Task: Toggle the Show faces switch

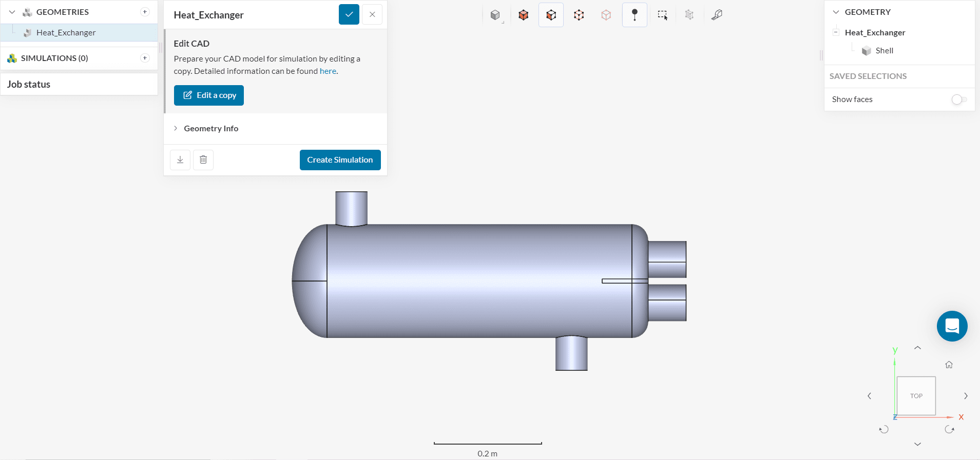Action: point(958,99)
